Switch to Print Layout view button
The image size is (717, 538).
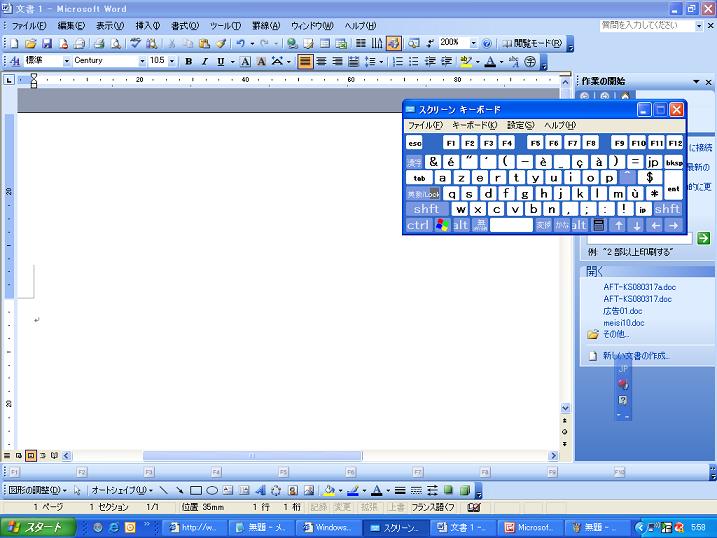click(x=31, y=455)
